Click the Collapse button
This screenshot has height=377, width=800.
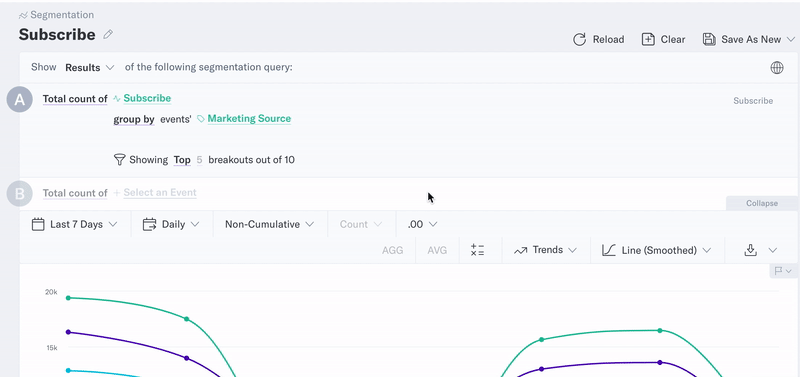762,203
